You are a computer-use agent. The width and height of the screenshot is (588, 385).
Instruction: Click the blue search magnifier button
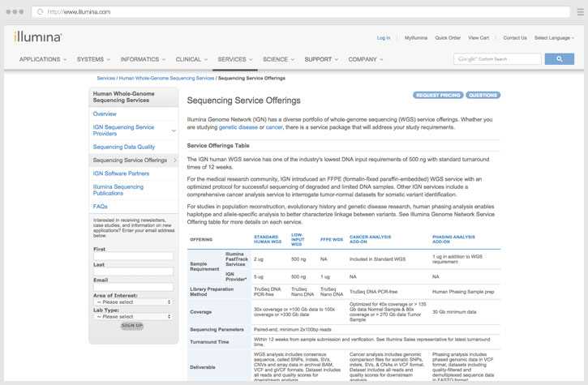(x=559, y=59)
